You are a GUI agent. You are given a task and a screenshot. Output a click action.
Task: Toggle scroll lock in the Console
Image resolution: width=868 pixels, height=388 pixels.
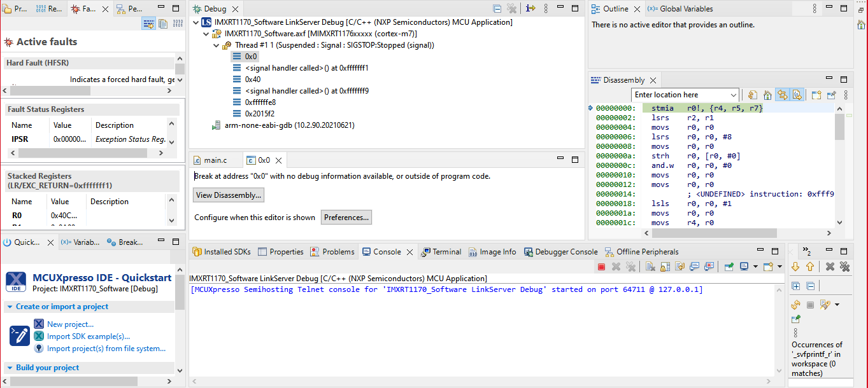coord(665,266)
